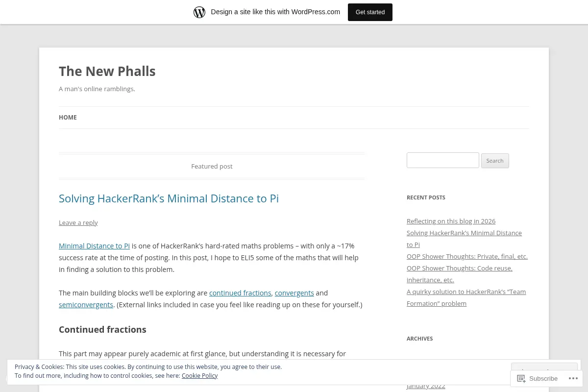Click the Leave a reply link

[78, 222]
